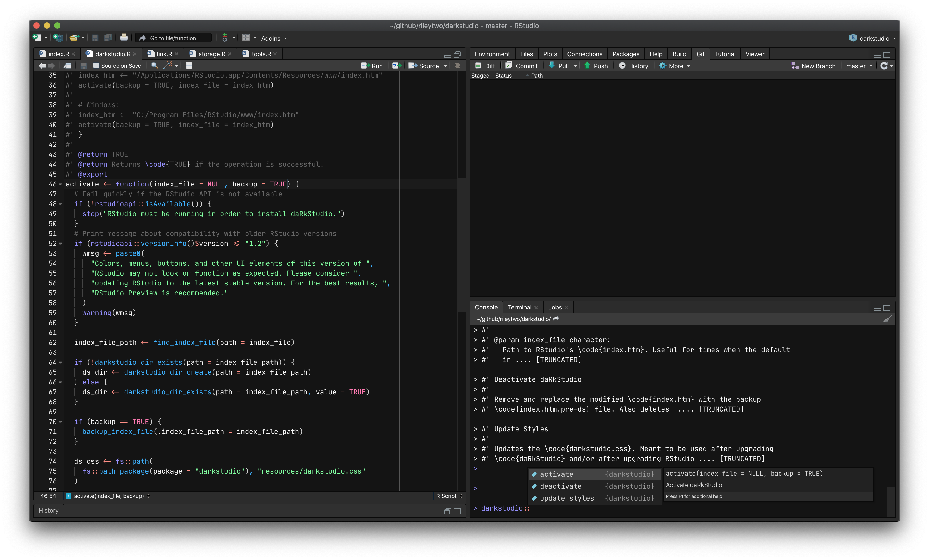Click the Go to file/function field

click(173, 38)
